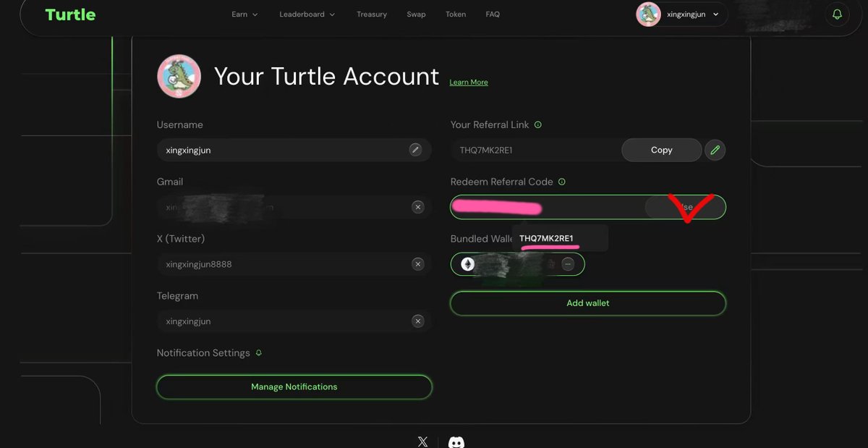
Task: Click Redeem Referral Code info icon
Action: (x=562, y=182)
